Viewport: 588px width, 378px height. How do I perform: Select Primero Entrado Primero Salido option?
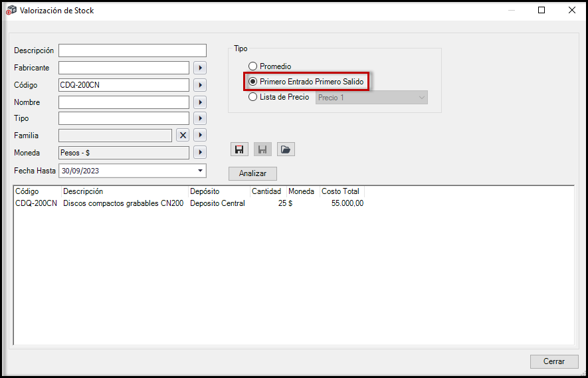(x=306, y=81)
